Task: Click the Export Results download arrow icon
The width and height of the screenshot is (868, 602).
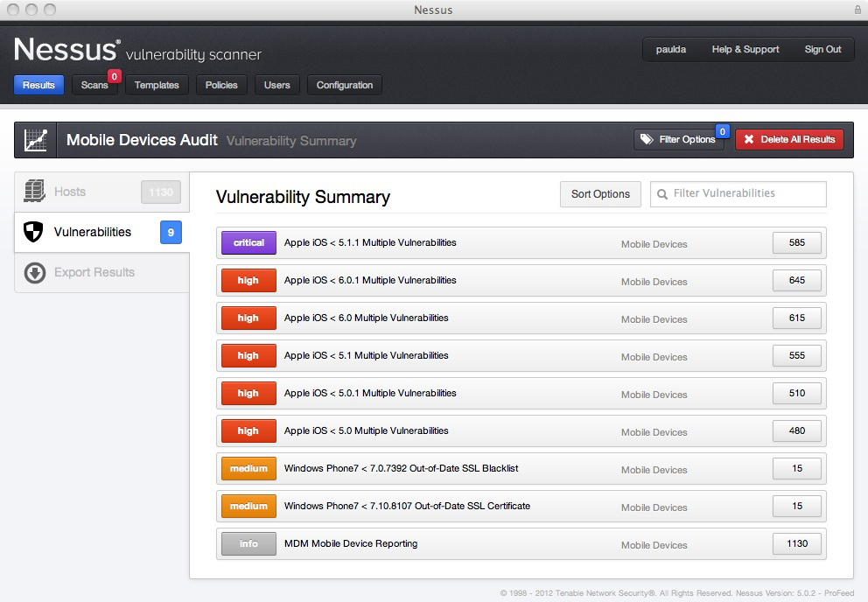Action: [35, 272]
